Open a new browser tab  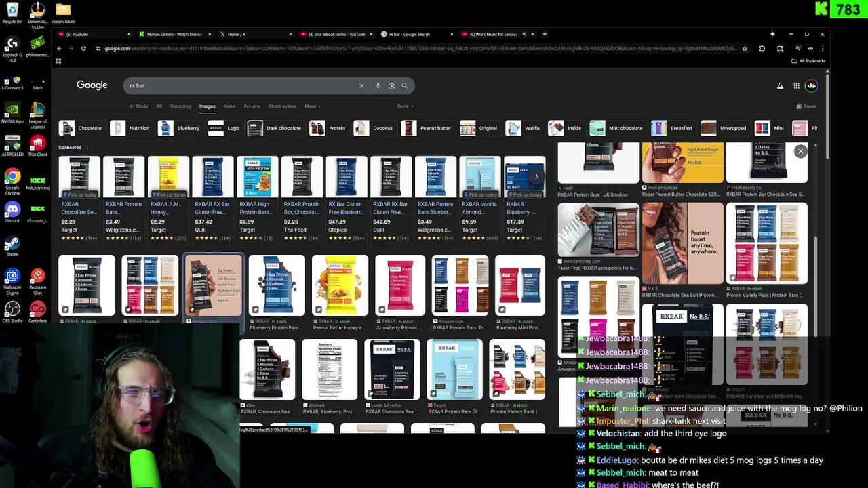tap(545, 34)
